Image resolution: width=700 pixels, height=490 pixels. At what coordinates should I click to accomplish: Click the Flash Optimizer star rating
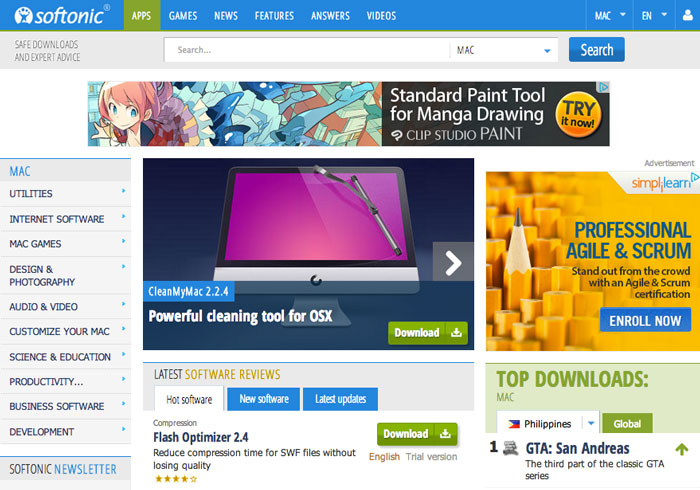click(175, 479)
